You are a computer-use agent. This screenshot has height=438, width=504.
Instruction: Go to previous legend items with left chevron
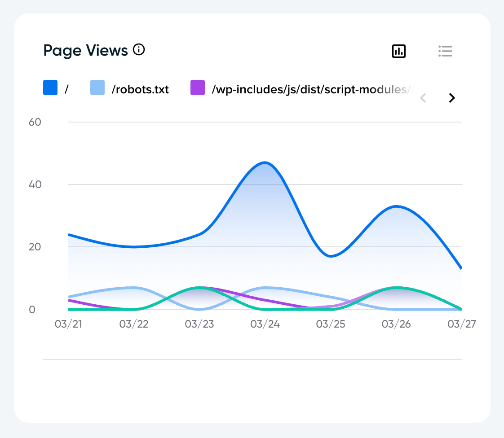423,98
